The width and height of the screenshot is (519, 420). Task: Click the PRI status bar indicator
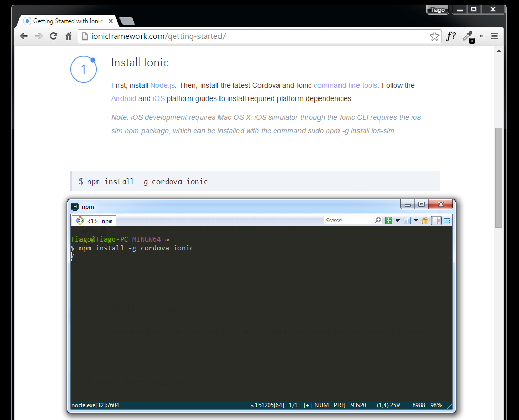click(x=340, y=405)
